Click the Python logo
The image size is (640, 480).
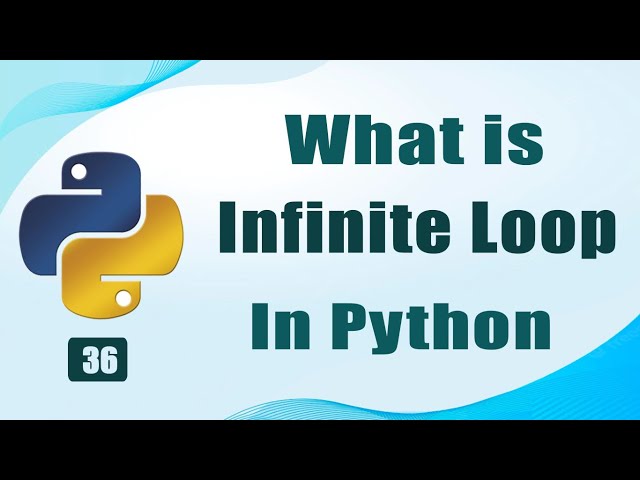click(x=101, y=236)
